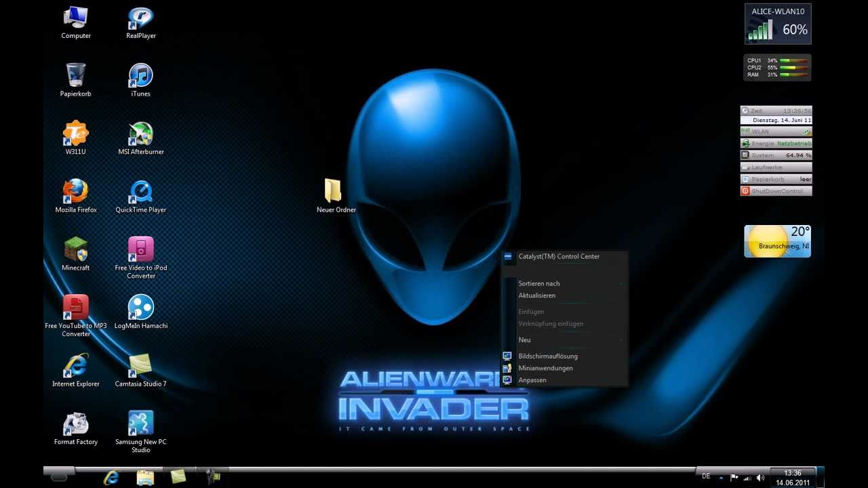Click the Dienstag, 14. Juni 11 date row
Image resolution: width=868 pixels, height=488 pixels.
click(776, 120)
